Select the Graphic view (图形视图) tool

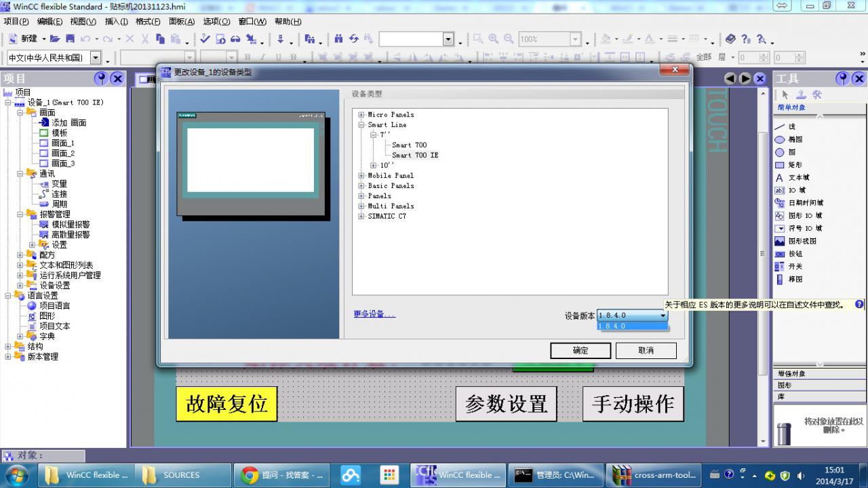tap(795, 241)
